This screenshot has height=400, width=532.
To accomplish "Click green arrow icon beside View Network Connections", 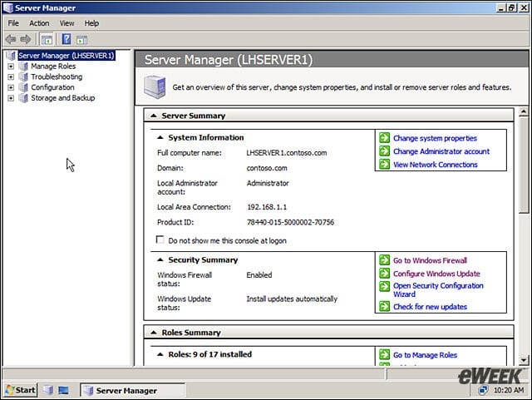I will pyautogui.click(x=384, y=164).
